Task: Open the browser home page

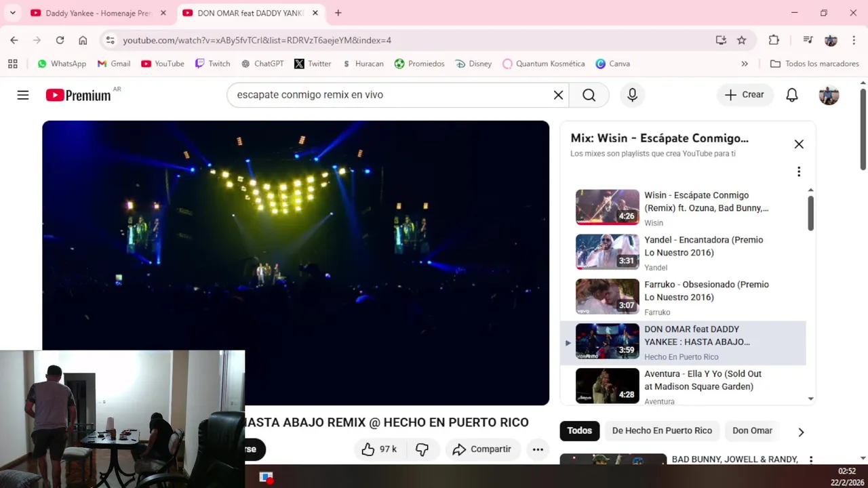Action: click(83, 40)
